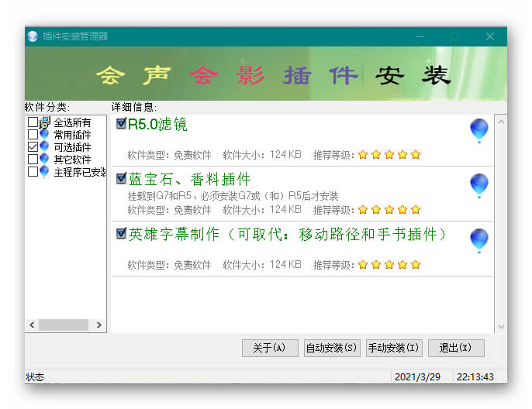Select the 可选插件 category label
Viewport: 532px width, 409px height.
point(72,147)
